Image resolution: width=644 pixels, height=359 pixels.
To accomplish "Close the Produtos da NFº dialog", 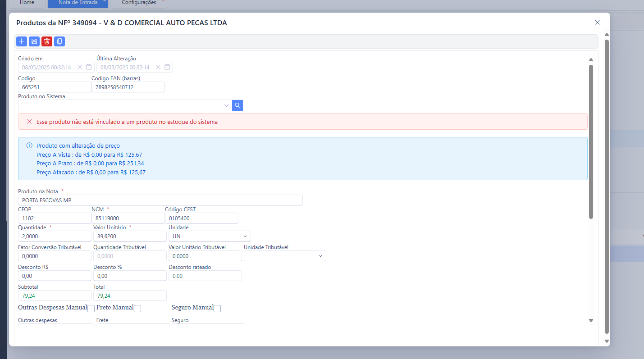I will click(597, 23).
